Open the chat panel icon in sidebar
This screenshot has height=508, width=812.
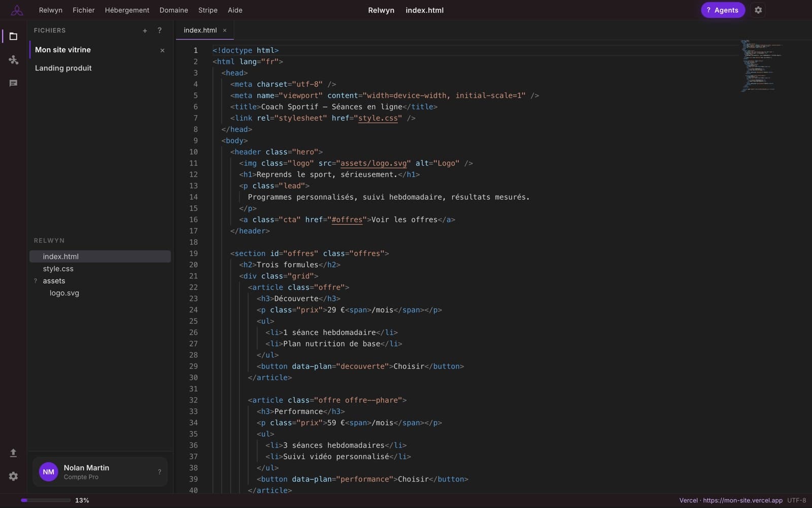coord(13,83)
